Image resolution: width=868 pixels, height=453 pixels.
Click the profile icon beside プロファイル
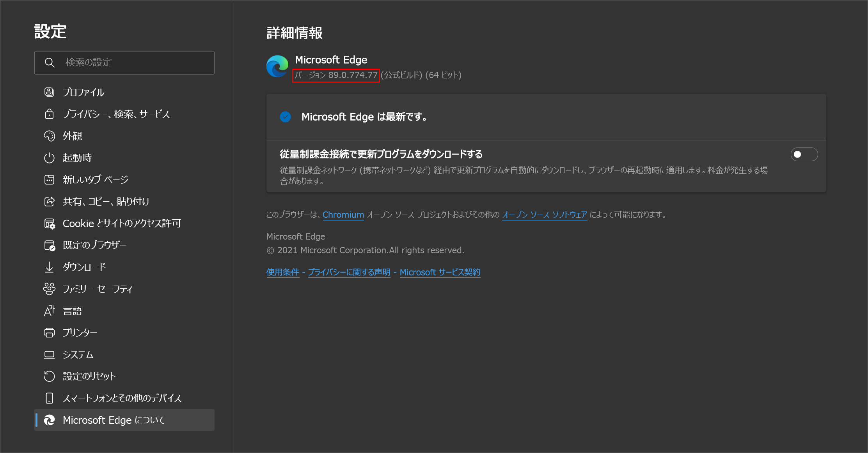(x=49, y=92)
